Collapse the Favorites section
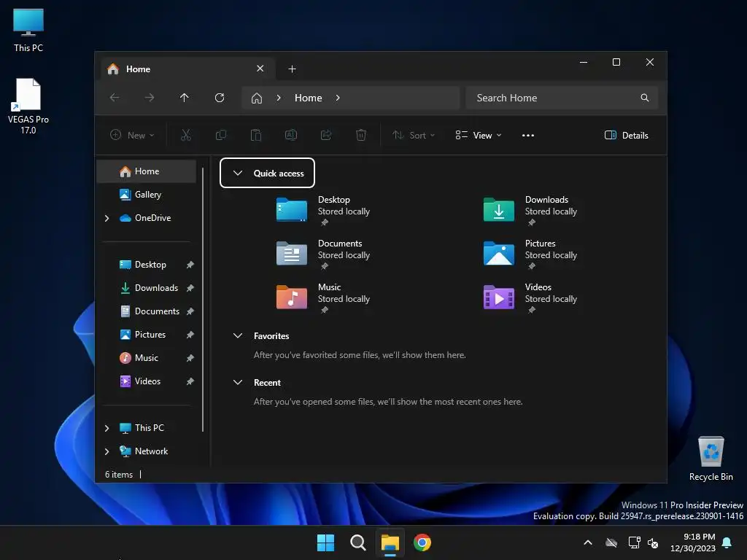Screen dimensions: 747x560 point(238,335)
